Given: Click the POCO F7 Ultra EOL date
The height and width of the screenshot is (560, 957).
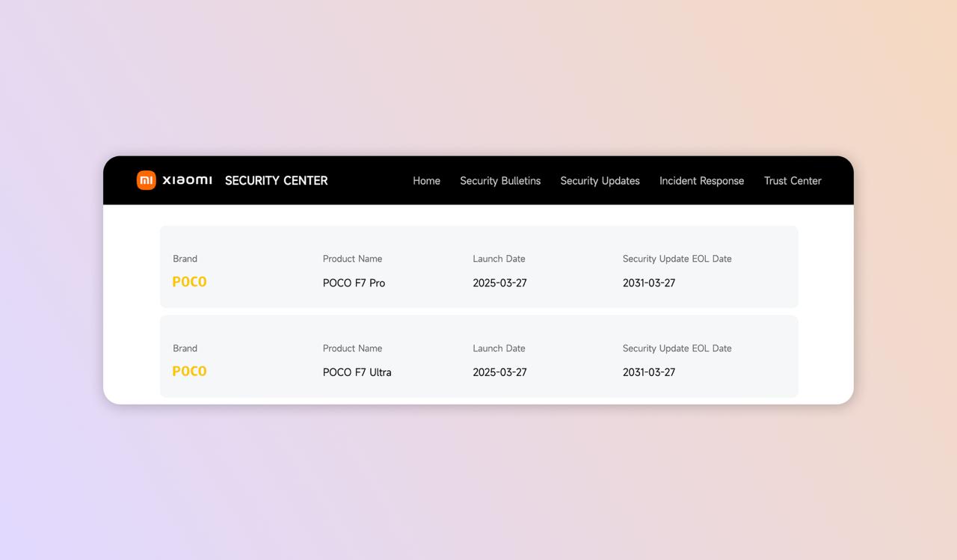Looking at the screenshot, I should pyautogui.click(x=649, y=372).
